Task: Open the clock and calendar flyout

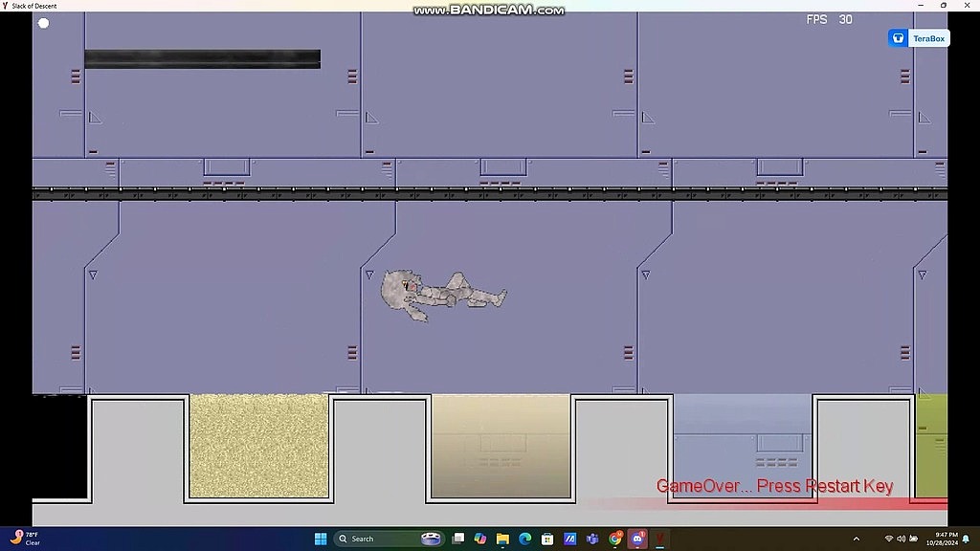Action: [x=944, y=539]
